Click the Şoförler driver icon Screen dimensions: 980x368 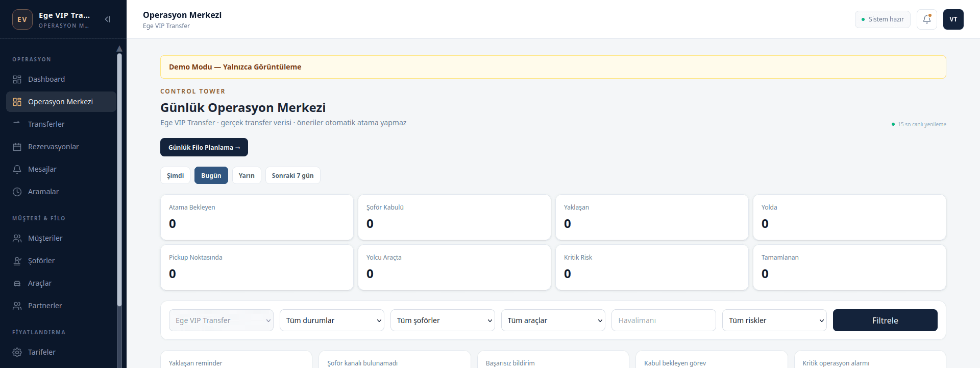pos(17,261)
